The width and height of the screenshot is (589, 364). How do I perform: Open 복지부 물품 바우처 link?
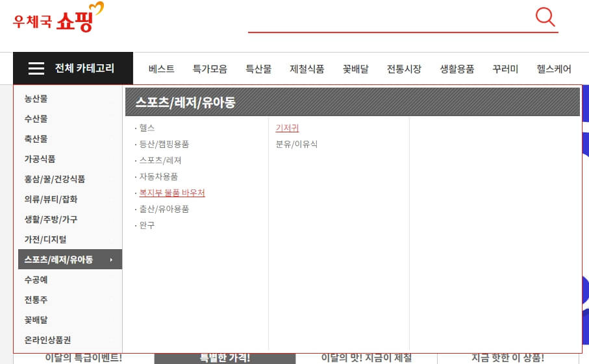click(x=172, y=193)
